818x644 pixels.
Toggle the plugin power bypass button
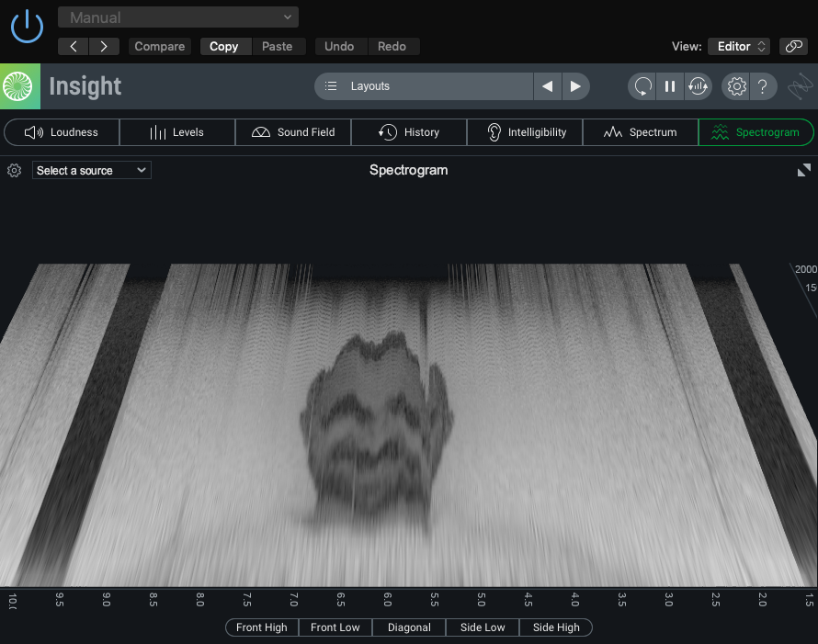coord(28,26)
